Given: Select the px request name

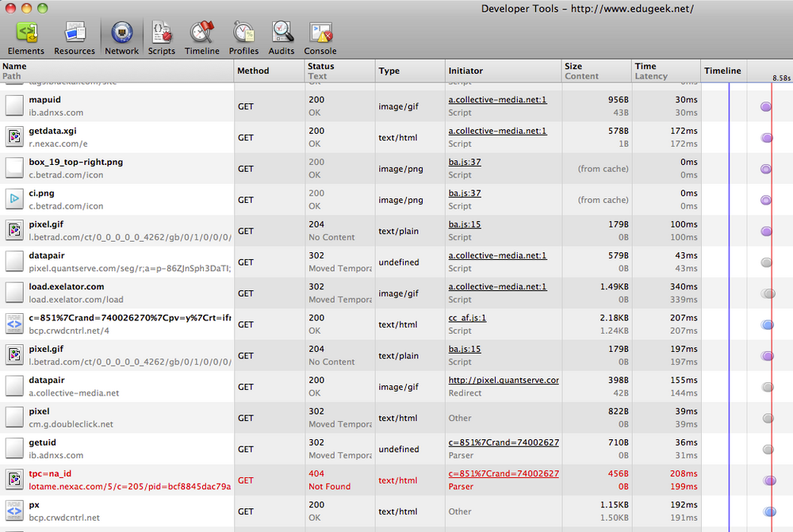Looking at the screenshot, I should (34, 505).
